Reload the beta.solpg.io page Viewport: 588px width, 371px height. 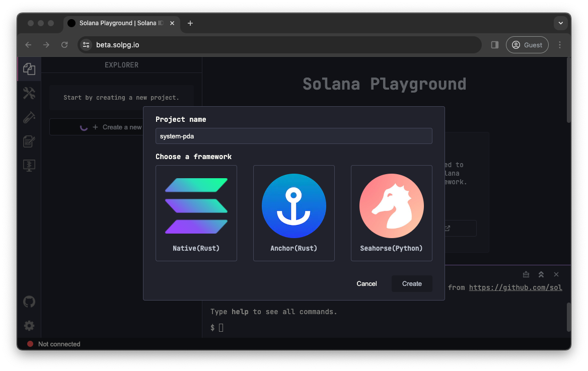click(64, 45)
